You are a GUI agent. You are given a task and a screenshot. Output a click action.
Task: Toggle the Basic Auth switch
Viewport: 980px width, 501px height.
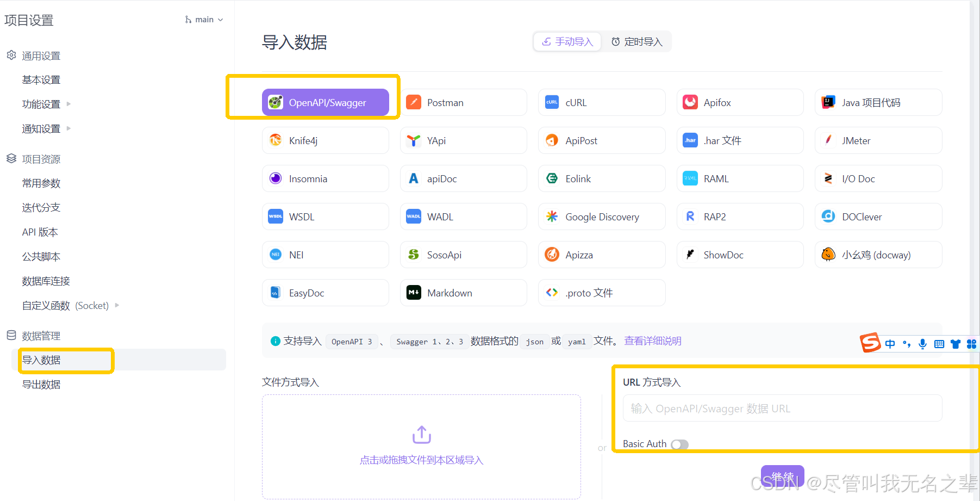679,444
